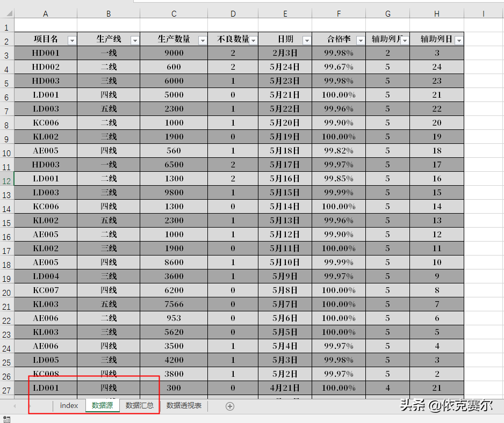The image size is (504, 423).
Task: Switch to the 数据透视表 sheet tab
Action: tap(184, 406)
